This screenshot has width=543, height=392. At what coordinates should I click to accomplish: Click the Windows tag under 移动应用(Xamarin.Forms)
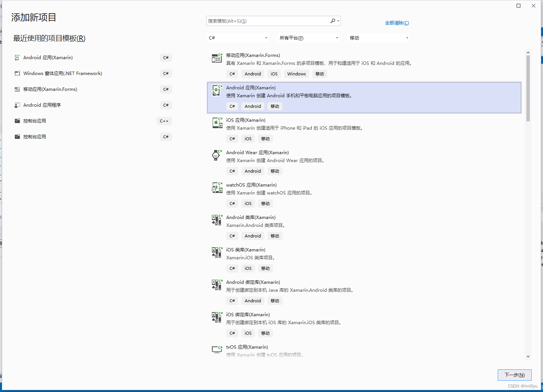[296, 74]
